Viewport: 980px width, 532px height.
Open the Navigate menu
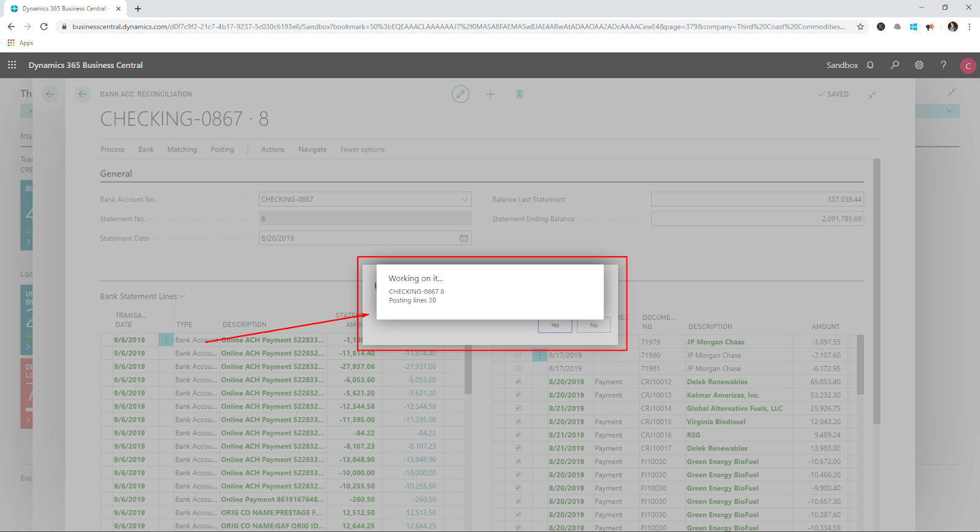click(312, 150)
